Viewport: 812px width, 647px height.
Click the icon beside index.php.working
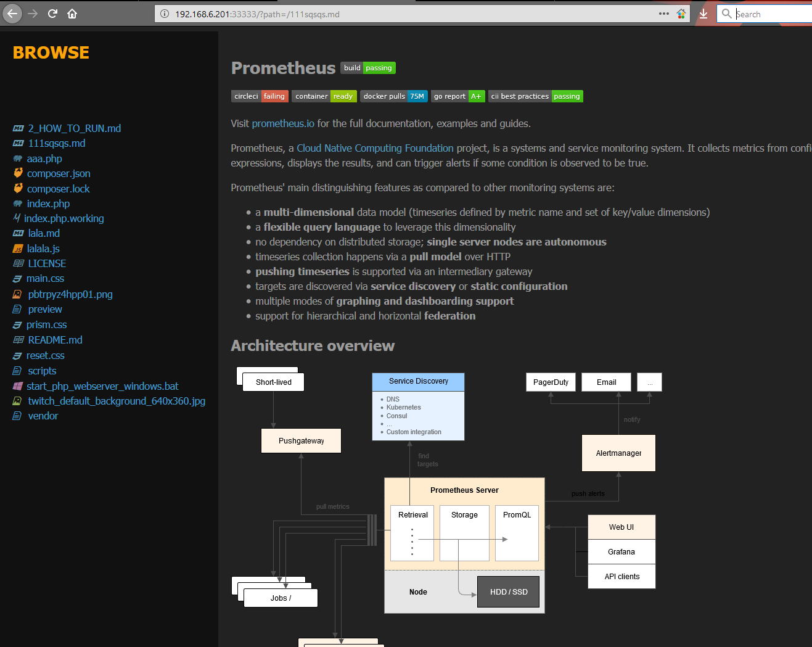click(17, 218)
